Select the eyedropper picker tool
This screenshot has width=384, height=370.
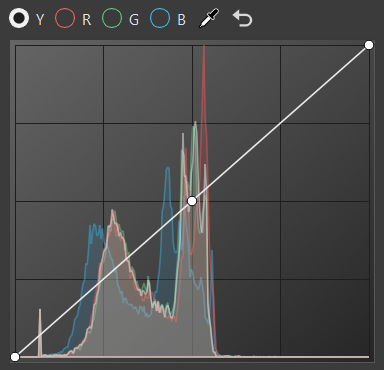tap(209, 18)
